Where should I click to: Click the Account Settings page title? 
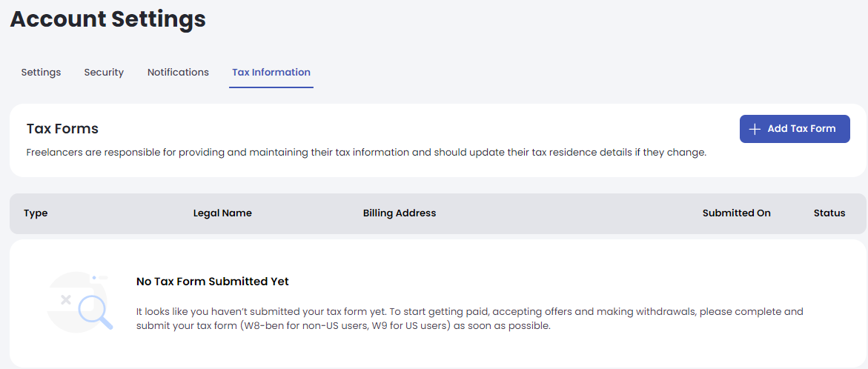coord(108,19)
